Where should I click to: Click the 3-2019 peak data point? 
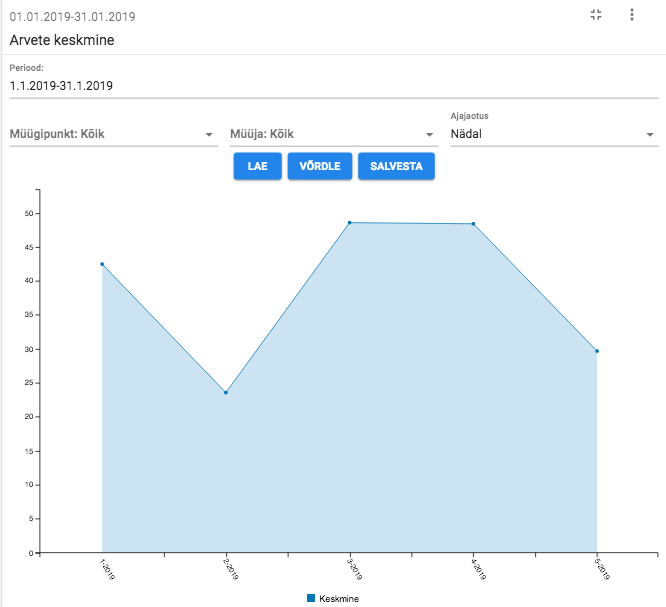pyautogui.click(x=350, y=222)
